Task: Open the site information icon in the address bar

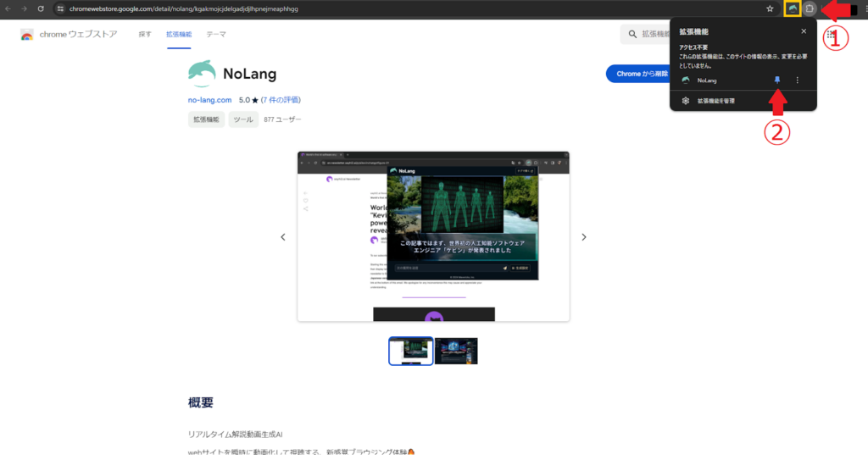Action: click(60, 8)
